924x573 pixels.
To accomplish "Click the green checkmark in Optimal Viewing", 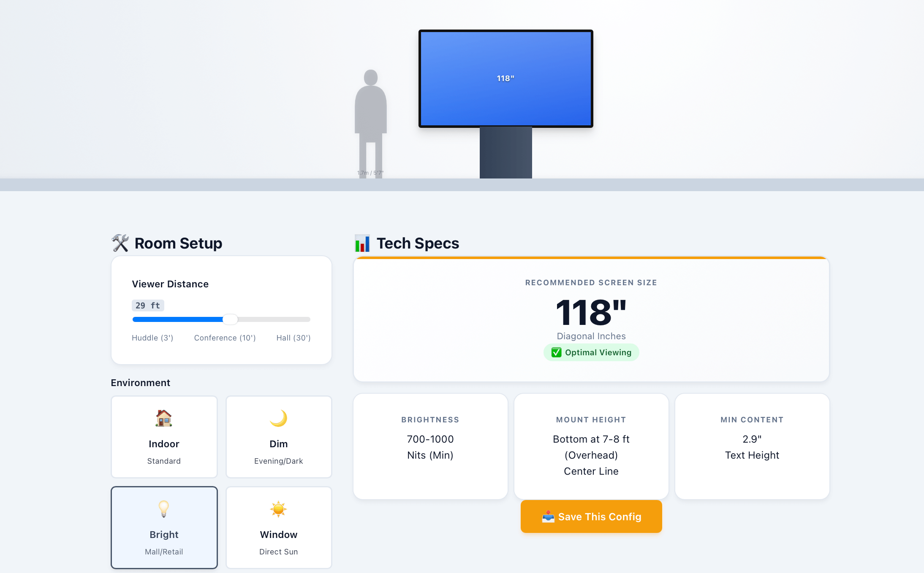I will pos(557,352).
